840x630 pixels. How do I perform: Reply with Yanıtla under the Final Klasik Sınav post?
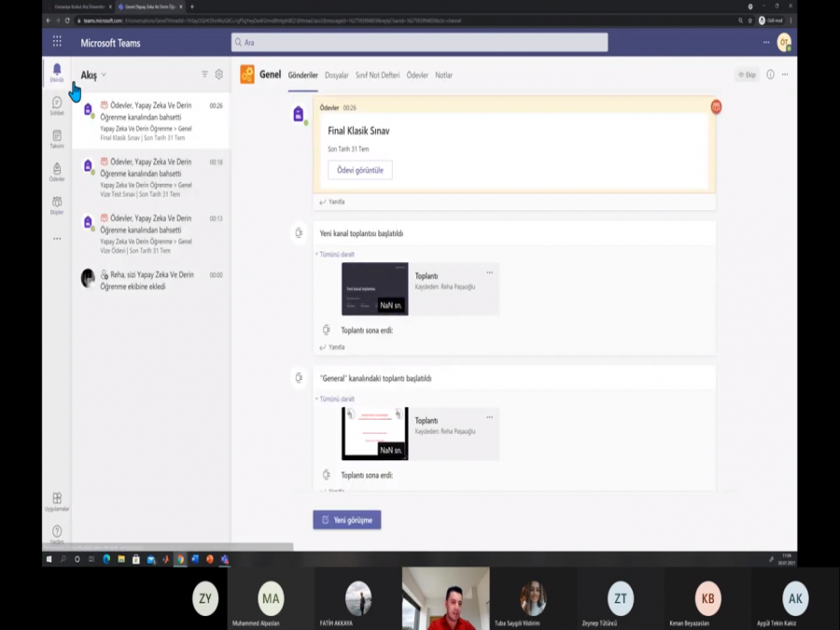332,202
